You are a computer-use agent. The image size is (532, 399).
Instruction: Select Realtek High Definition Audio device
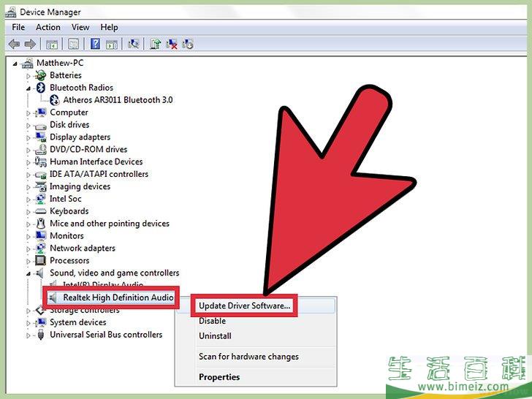pyautogui.click(x=118, y=297)
